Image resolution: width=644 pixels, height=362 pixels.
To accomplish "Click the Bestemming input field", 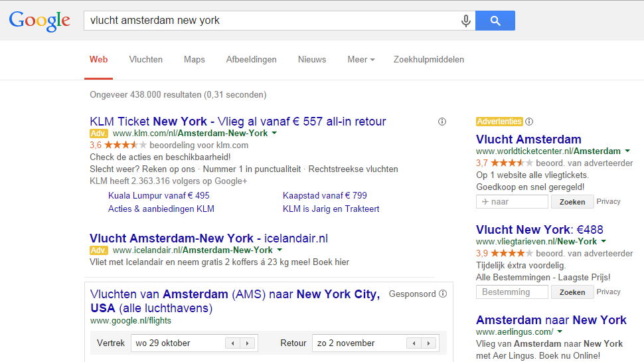I will [512, 292].
